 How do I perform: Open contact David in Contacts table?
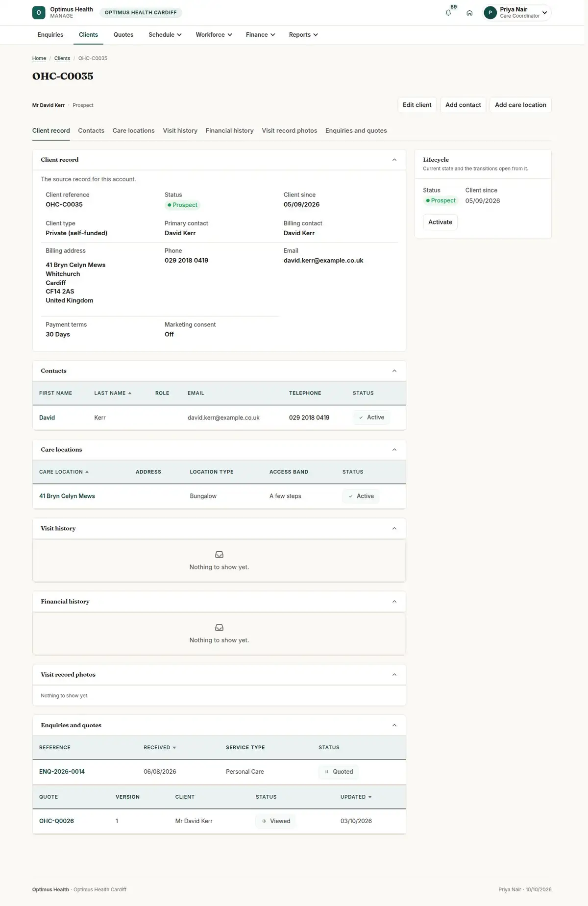(x=47, y=418)
